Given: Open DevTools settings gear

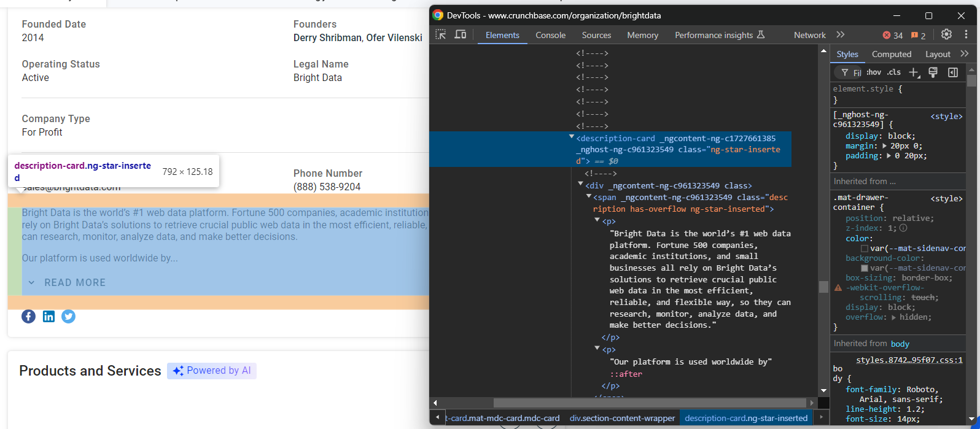Looking at the screenshot, I should click(x=946, y=34).
